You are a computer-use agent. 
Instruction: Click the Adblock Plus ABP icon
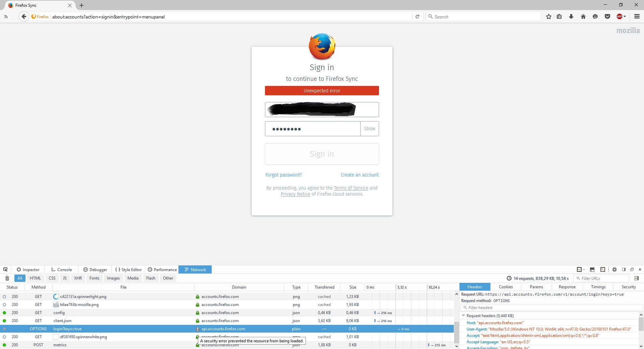(620, 16)
